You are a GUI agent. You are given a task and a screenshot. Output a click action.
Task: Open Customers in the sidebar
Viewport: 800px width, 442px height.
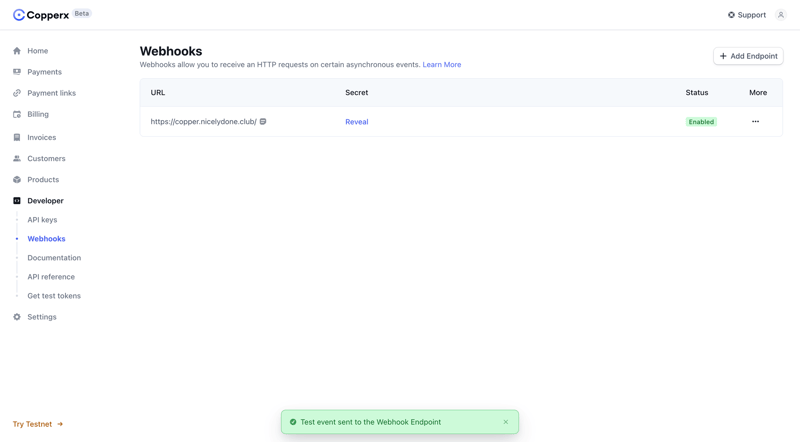coord(46,158)
